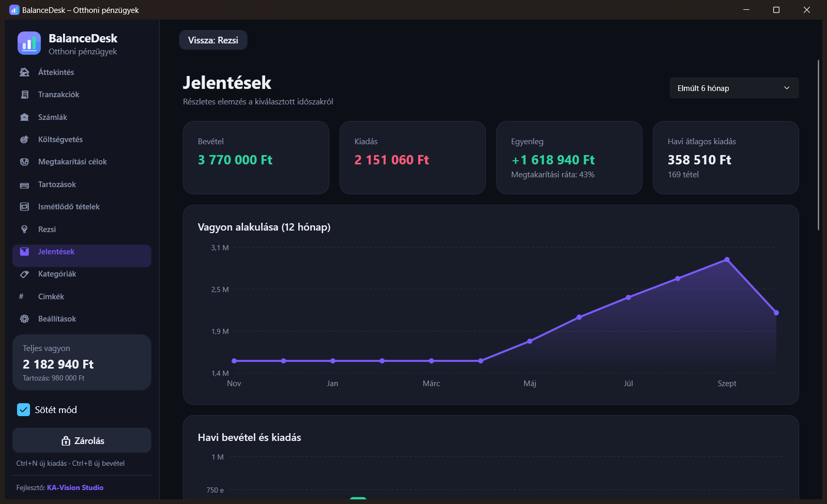
Task: Click the Megtakarítási célok piggy icon
Action: pyautogui.click(x=24, y=162)
